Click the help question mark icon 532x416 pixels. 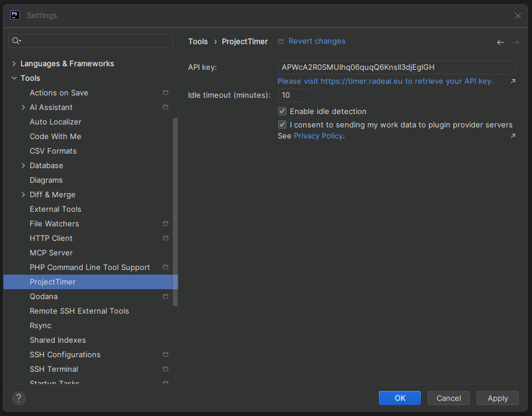coord(19,398)
